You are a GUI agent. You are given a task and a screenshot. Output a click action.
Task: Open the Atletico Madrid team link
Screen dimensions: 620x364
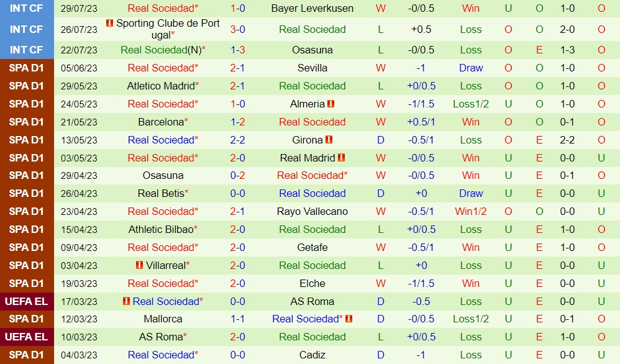[x=161, y=86]
